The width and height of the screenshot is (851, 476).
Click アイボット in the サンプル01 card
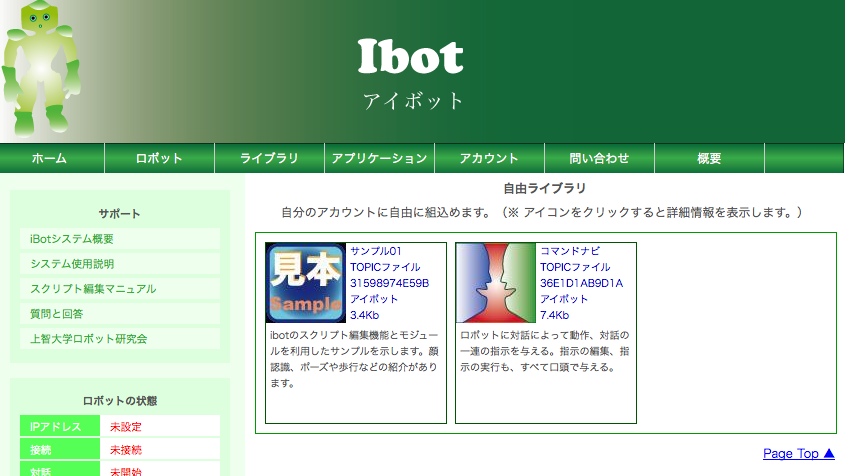[374, 299]
